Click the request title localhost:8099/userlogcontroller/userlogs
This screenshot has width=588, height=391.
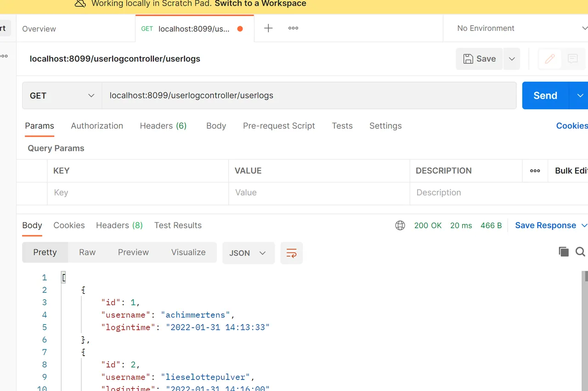(x=115, y=59)
